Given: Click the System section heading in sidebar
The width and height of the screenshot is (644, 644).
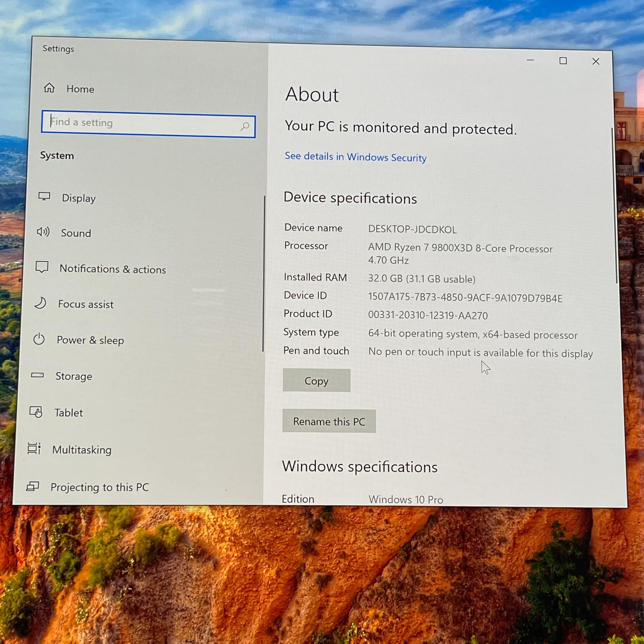Looking at the screenshot, I should (x=57, y=156).
